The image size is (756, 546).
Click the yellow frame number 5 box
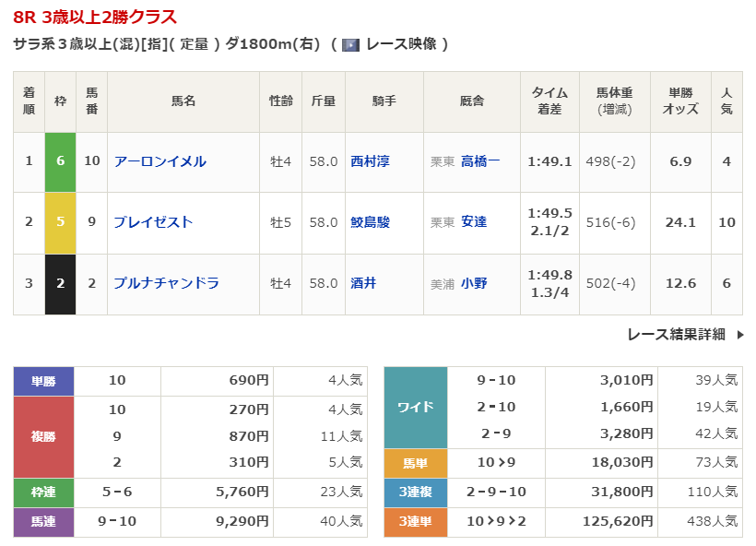coord(60,222)
